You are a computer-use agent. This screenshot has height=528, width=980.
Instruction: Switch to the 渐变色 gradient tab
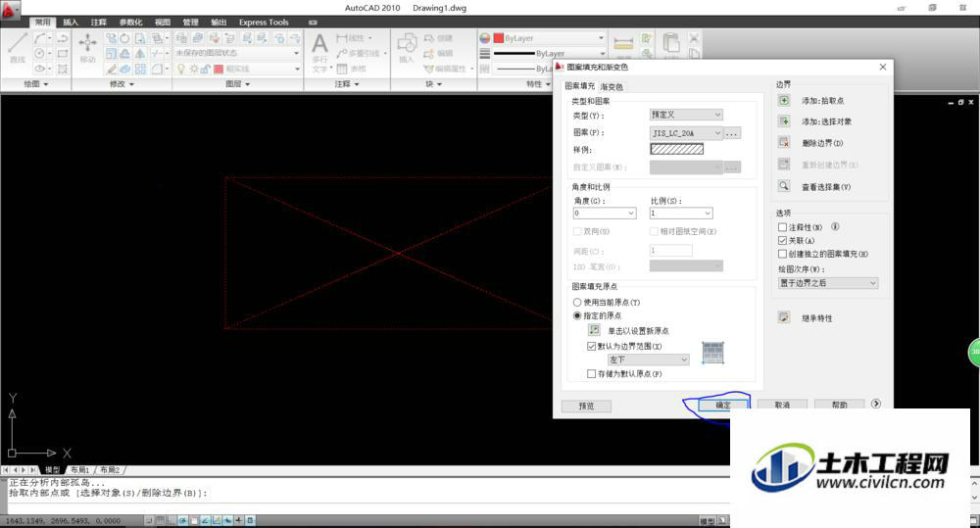[x=612, y=87]
